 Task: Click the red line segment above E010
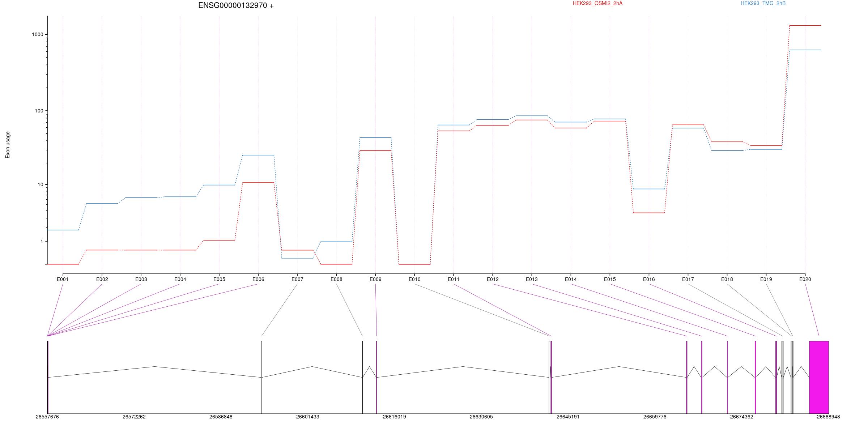click(414, 264)
